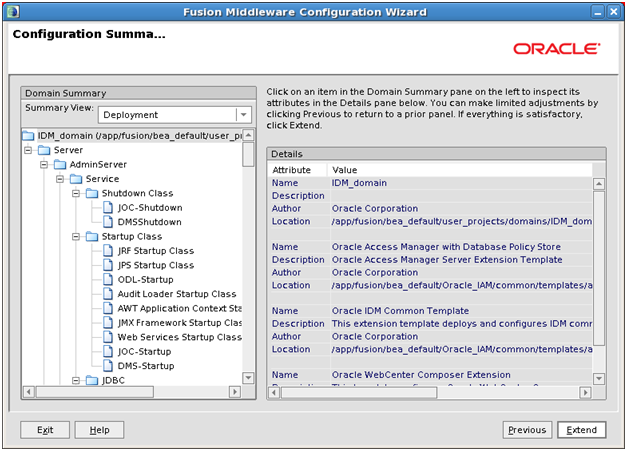Image resolution: width=627 pixels, height=451 pixels.
Task: Click the JDBC folder icon
Action: pos(92,380)
